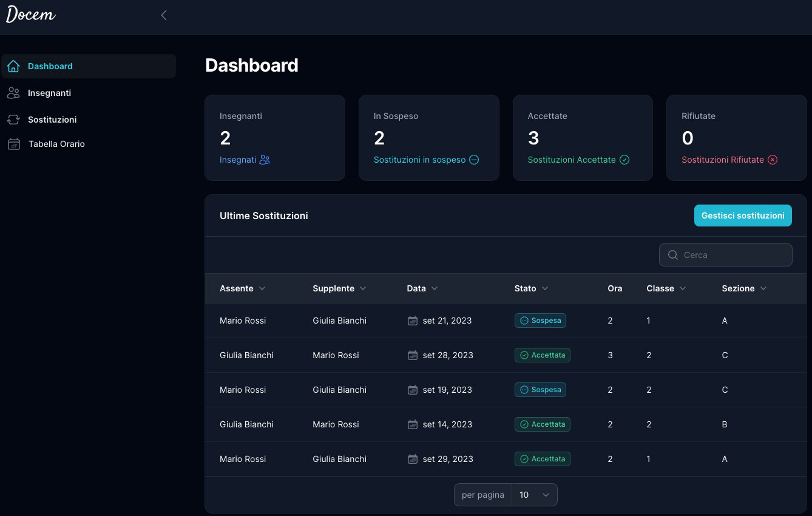The height and width of the screenshot is (516, 812).
Task: Click the date set 19, 2023
Action: 447,390
